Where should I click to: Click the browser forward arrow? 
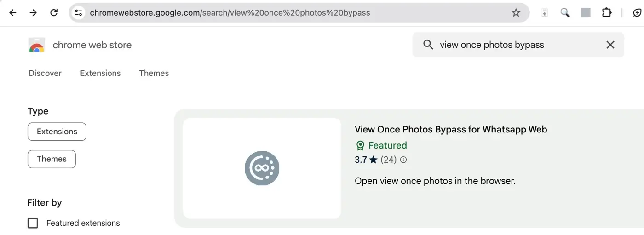pyautogui.click(x=33, y=13)
